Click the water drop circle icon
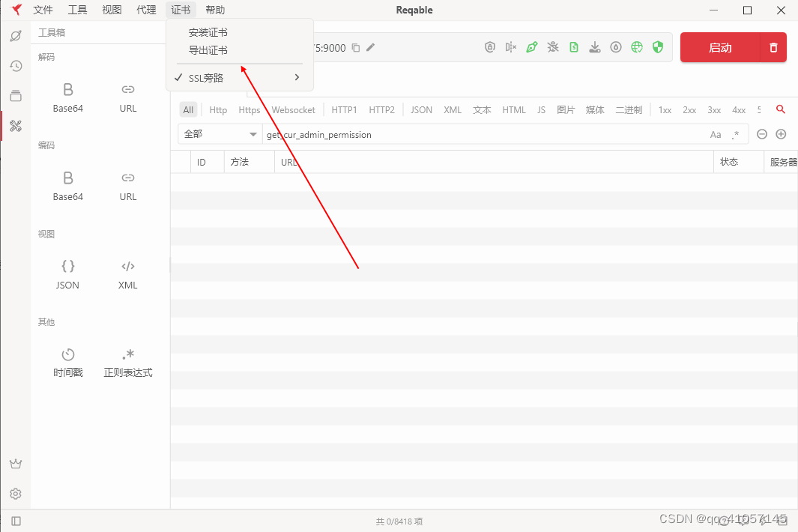The width and height of the screenshot is (798, 532). pos(616,47)
